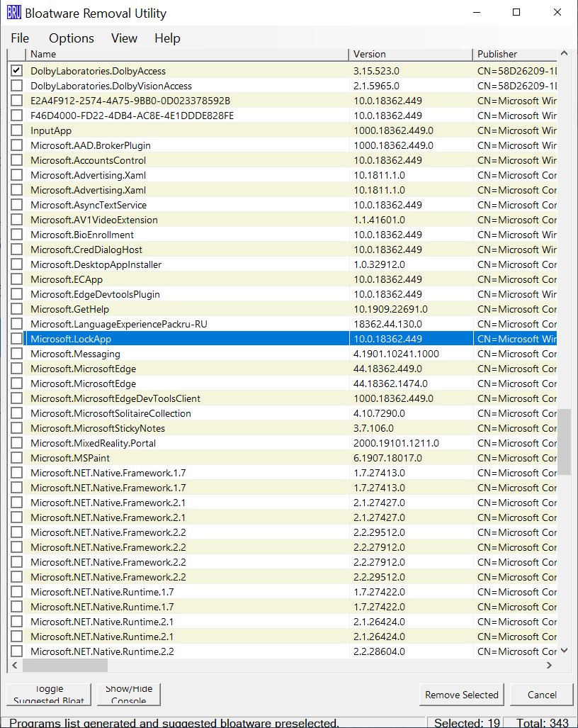Image resolution: width=578 pixels, height=728 pixels.
Task: Select the Microsoft.AV1VideoExtension row
Action: tap(282, 220)
